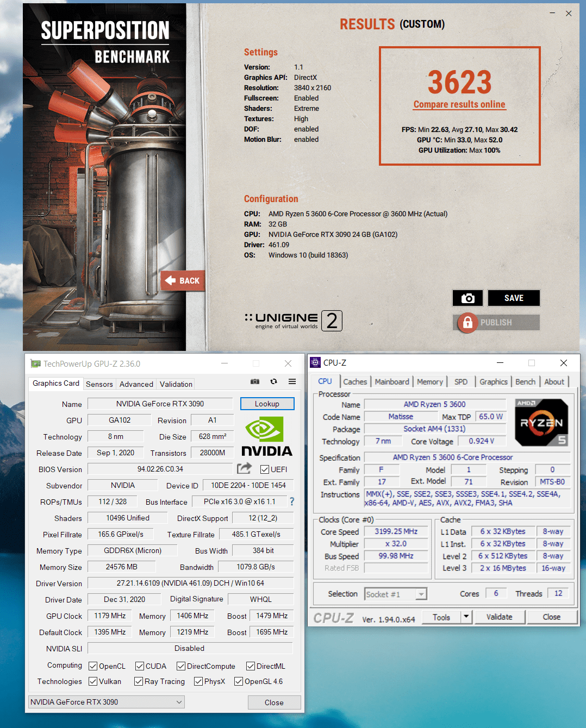The height and width of the screenshot is (728, 586).
Task: Select the CPU tab in CPU-Z
Action: (x=325, y=381)
